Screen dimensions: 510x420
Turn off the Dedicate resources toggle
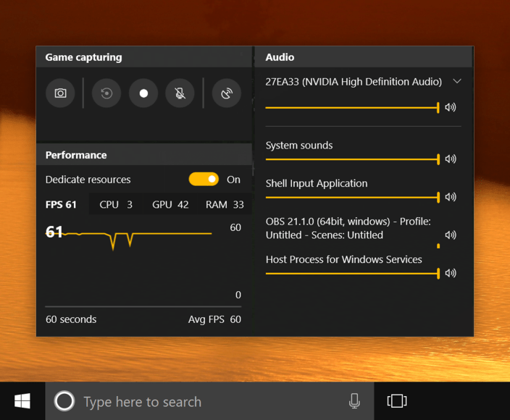(x=204, y=180)
